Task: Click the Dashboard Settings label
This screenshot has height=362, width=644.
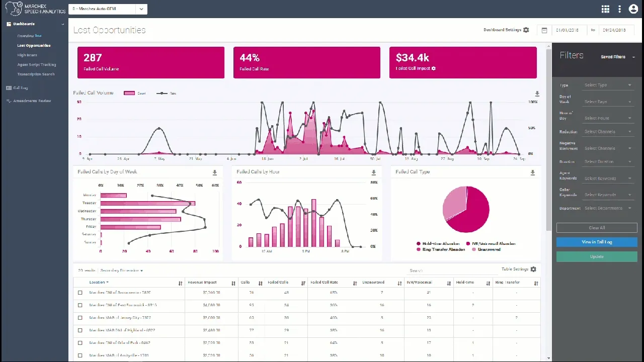Action: (x=502, y=30)
